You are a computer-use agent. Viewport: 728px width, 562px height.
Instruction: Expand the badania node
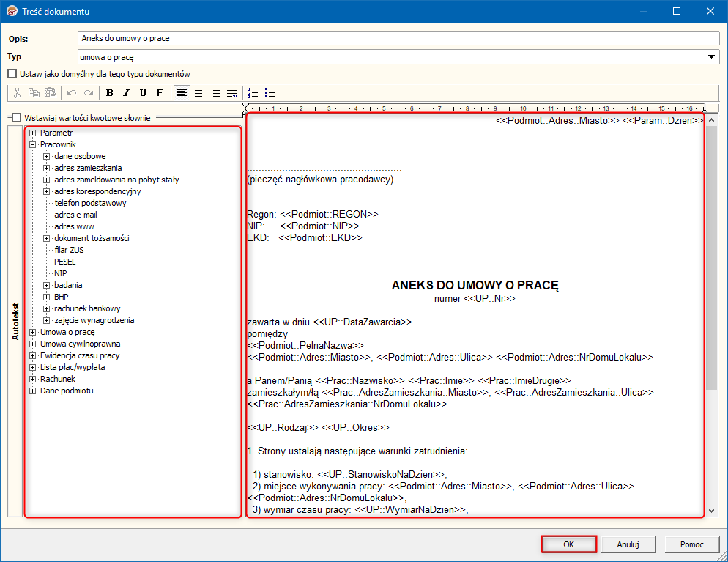(46, 285)
